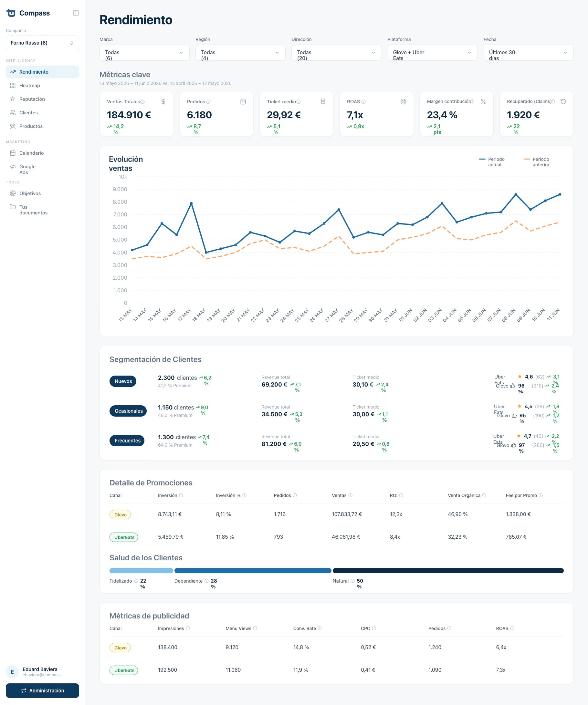Open the Productos section
588x705 pixels.
[42, 126]
